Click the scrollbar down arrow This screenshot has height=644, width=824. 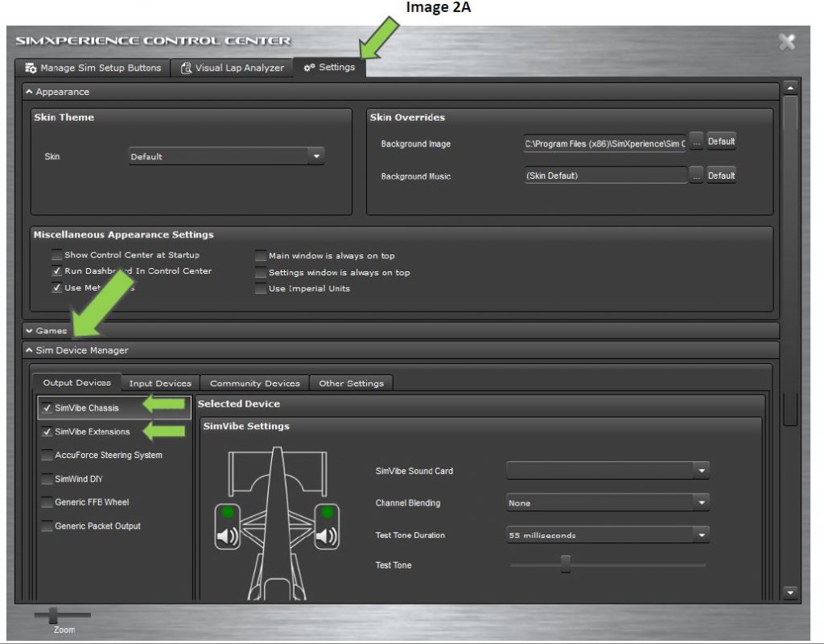(790, 593)
